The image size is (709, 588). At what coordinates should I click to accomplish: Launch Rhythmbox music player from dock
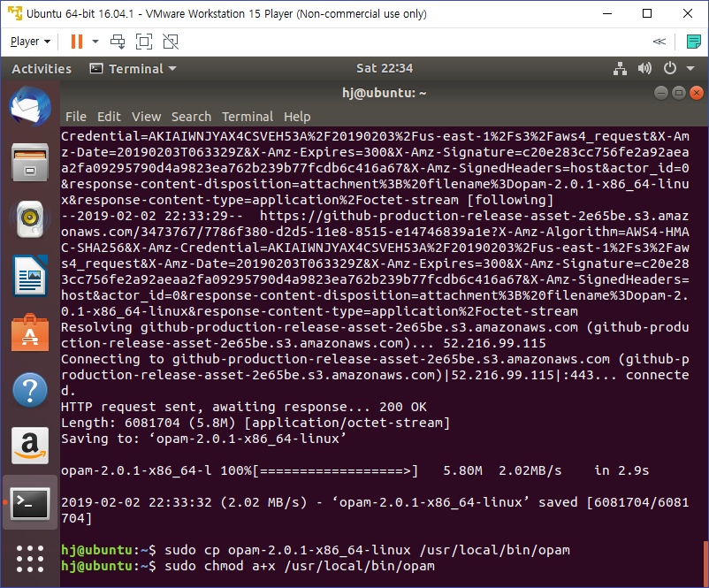pyautogui.click(x=30, y=219)
